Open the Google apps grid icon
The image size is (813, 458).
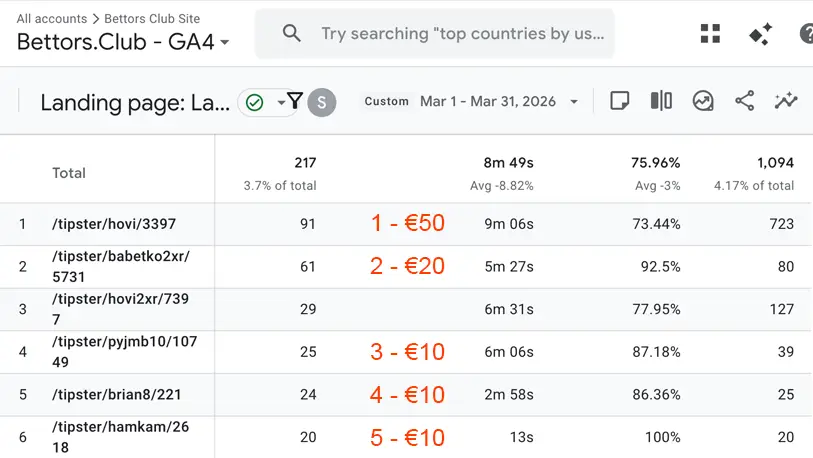[x=711, y=34]
